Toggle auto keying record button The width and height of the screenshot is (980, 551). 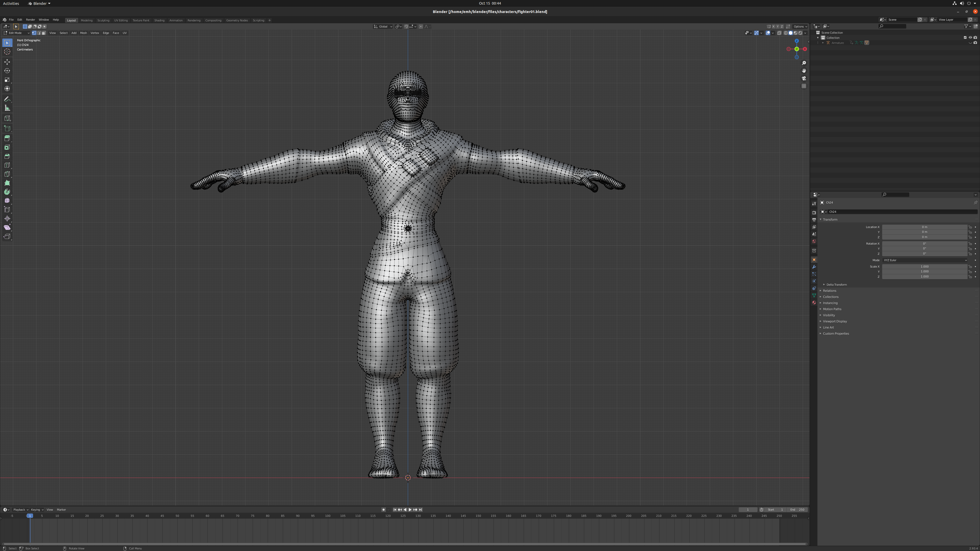pyautogui.click(x=384, y=510)
